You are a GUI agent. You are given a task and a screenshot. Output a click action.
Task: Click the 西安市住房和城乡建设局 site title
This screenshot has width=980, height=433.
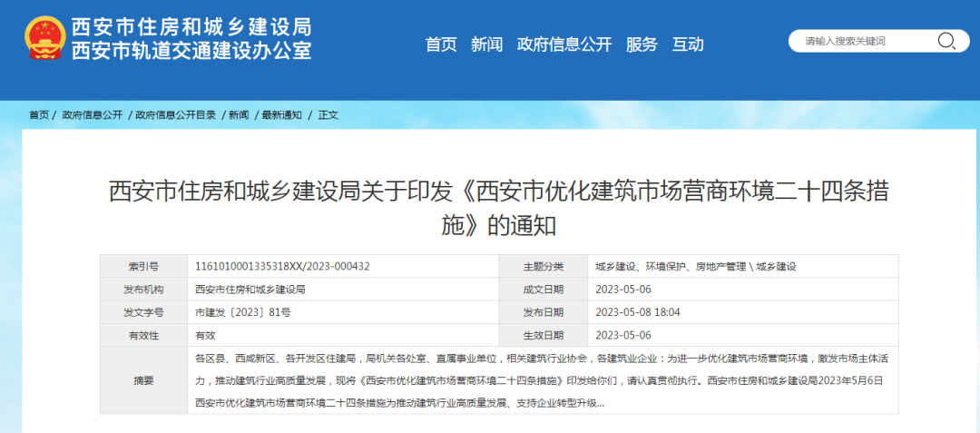(x=191, y=27)
